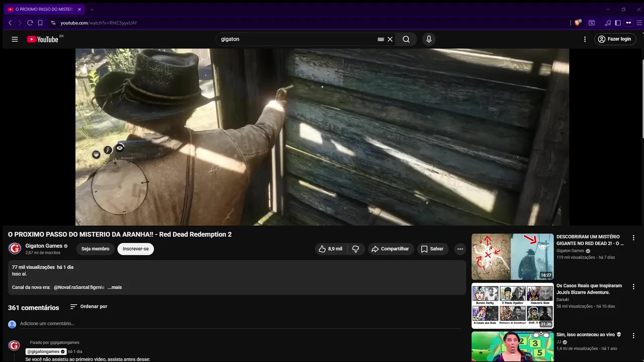Click 'Fazer login' sign-in button

[615, 39]
